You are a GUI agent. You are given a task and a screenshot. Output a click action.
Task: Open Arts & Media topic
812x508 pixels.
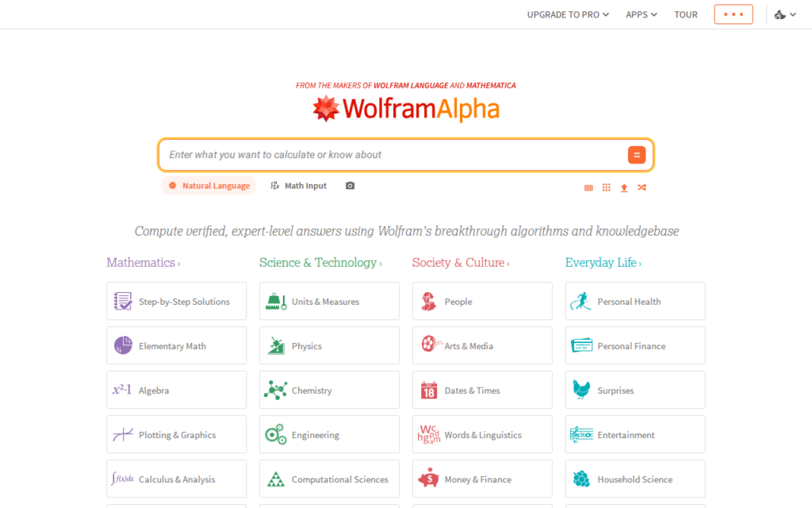coord(482,345)
